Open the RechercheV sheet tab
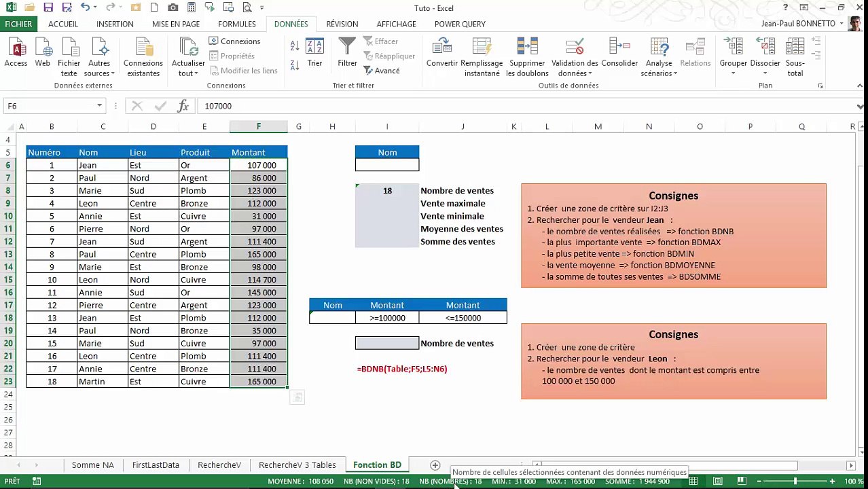The image size is (868, 489). pyautogui.click(x=219, y=465)
